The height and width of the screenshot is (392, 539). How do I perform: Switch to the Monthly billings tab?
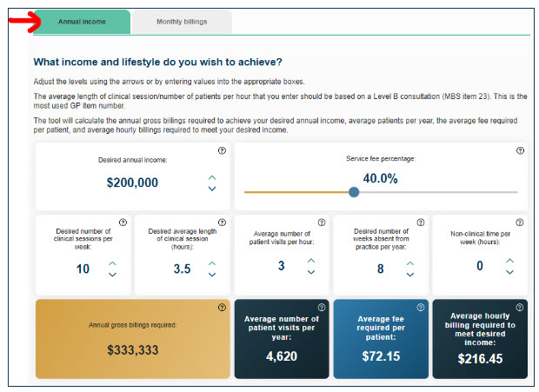tap(182, 22)
